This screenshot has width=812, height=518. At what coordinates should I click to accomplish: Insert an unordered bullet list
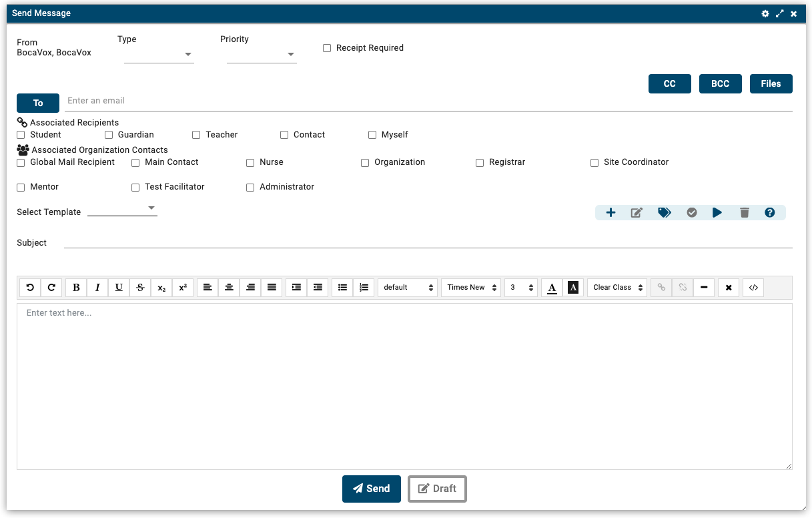click(342, 288)
